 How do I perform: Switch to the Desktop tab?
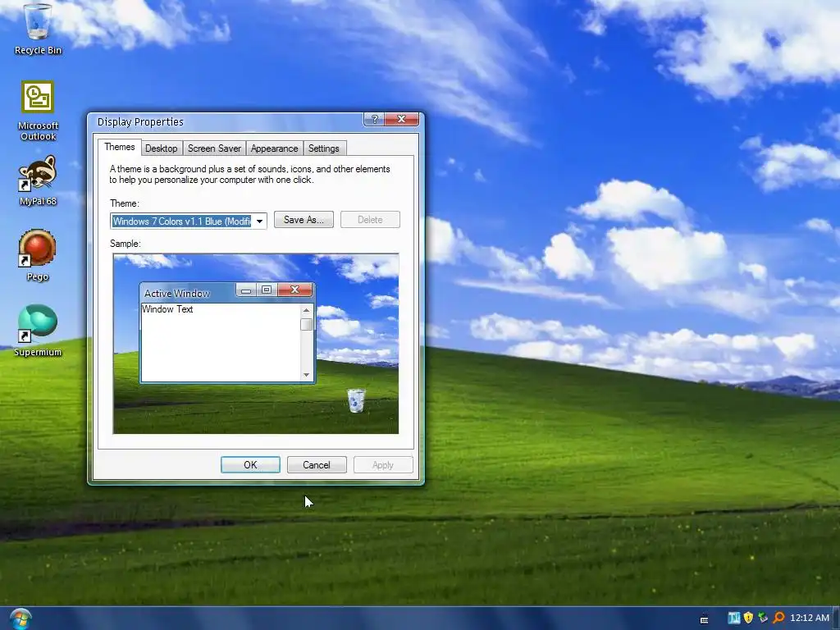(162, 148)
